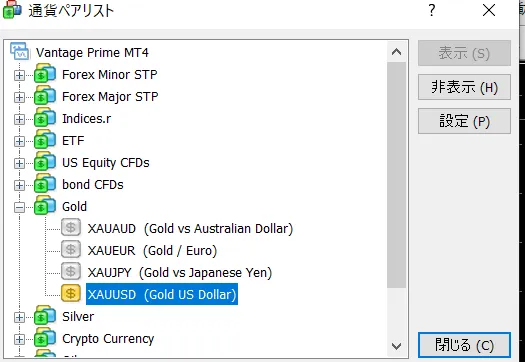The image size is (525, 362).
Task: Select the Indices.r label
Action: click(x=86, y=119)
